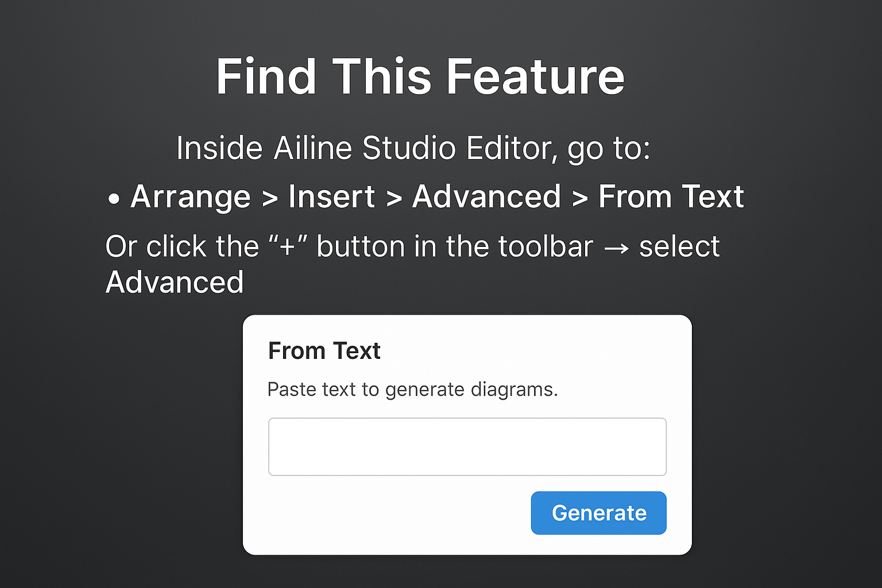The width and height of the screenshot is (882, 588).
Task: Click the chevron between Advanced and From Text
Action: (580, 199)
